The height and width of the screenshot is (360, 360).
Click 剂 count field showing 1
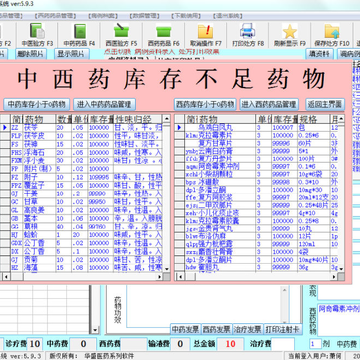coord(315,344)
